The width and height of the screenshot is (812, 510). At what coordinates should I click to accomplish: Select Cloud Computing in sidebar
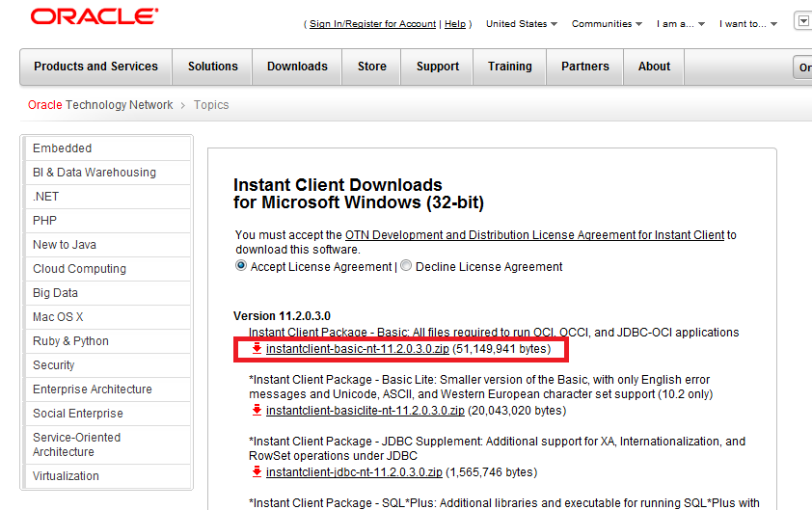(107, 269)
